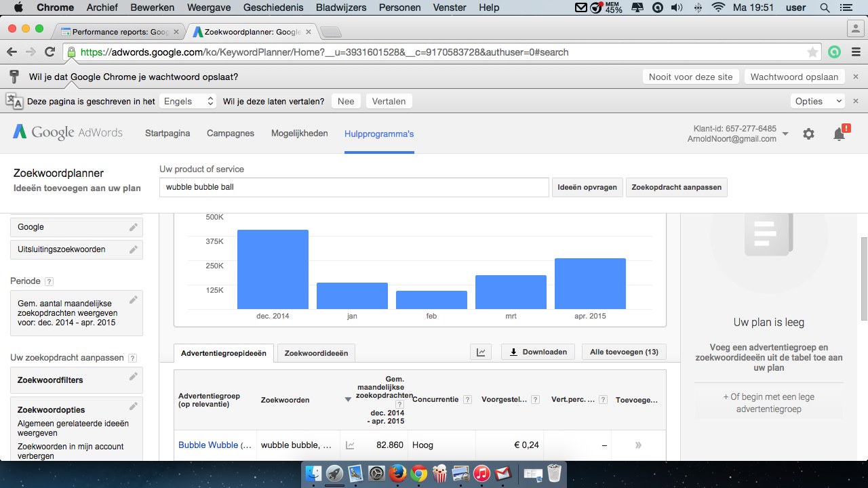Click the Vertalen button
The height and width of the screenshot is (488, 868).
tap(389, 101)
